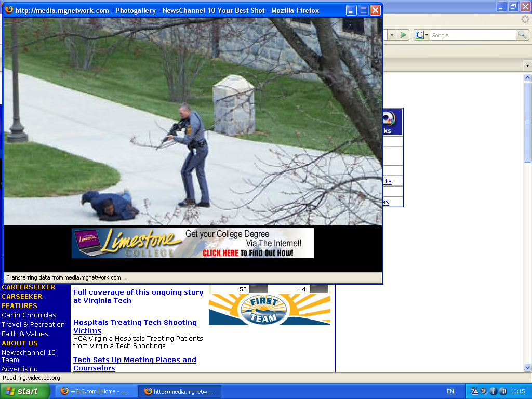
Task: Switch to WSLS.com Home taskbar window
Action: pyautogui.click(x=95, y=391)
